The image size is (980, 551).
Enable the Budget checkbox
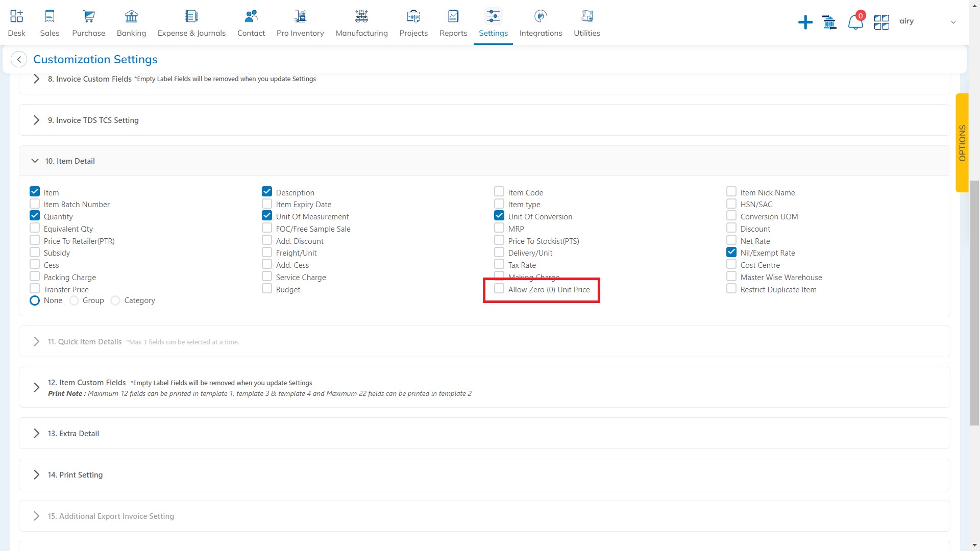267,288
